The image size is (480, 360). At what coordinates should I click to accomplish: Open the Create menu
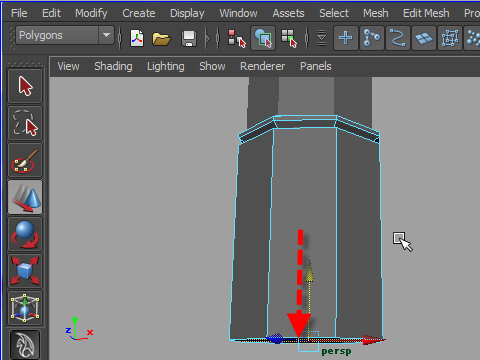(139, 13)
